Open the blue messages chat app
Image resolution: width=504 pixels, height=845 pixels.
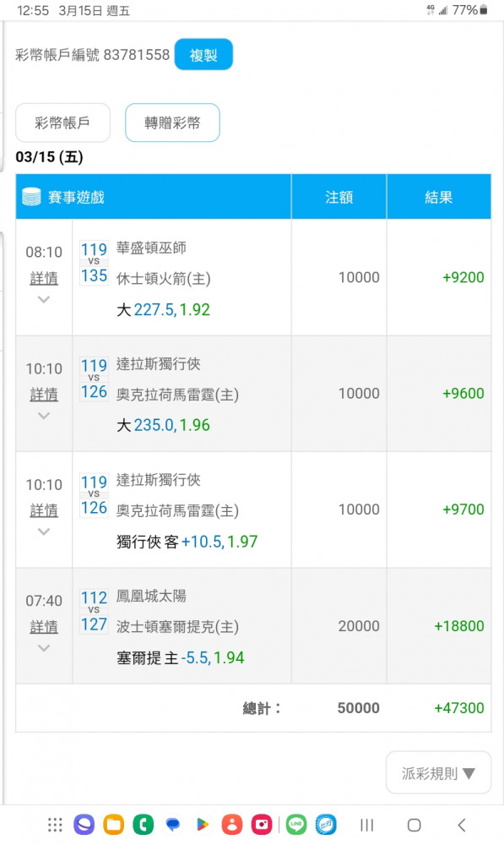tap(173, 825)
